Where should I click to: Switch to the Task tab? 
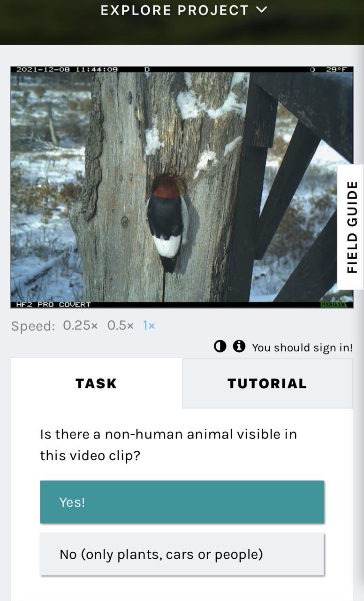pos(96,383)
